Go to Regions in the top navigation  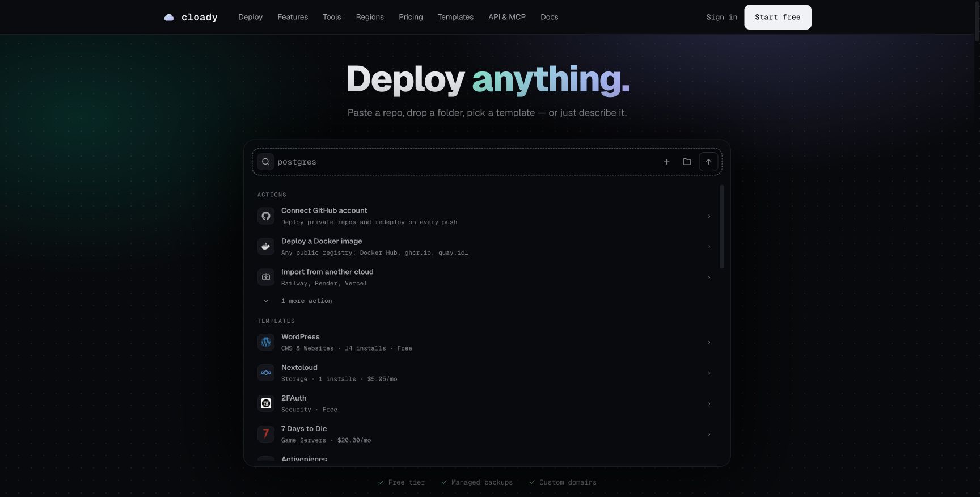370,17
